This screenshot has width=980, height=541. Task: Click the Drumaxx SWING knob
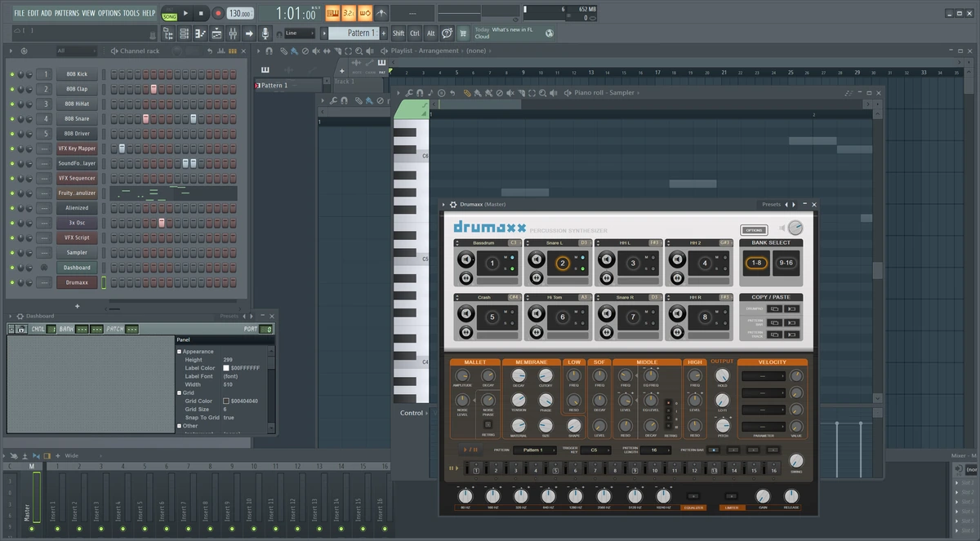coord(795,461)
